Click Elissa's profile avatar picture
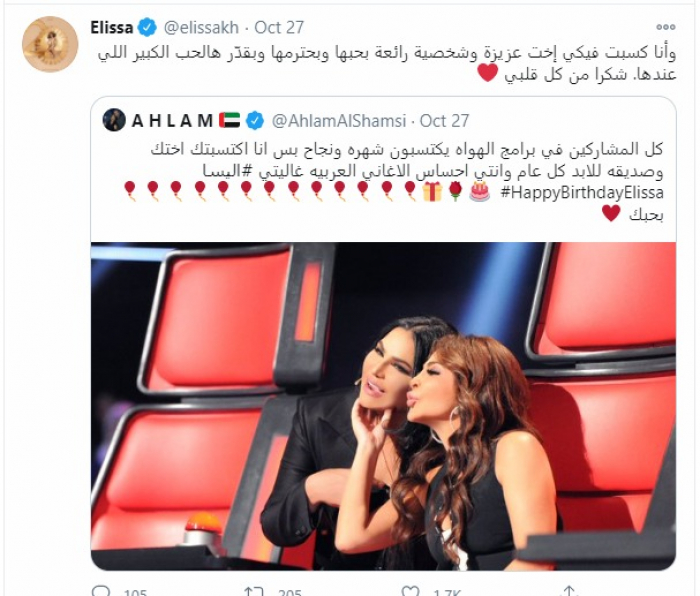This screenshot has height=596, width=700. pyautogui.click(x=50, y=44)
